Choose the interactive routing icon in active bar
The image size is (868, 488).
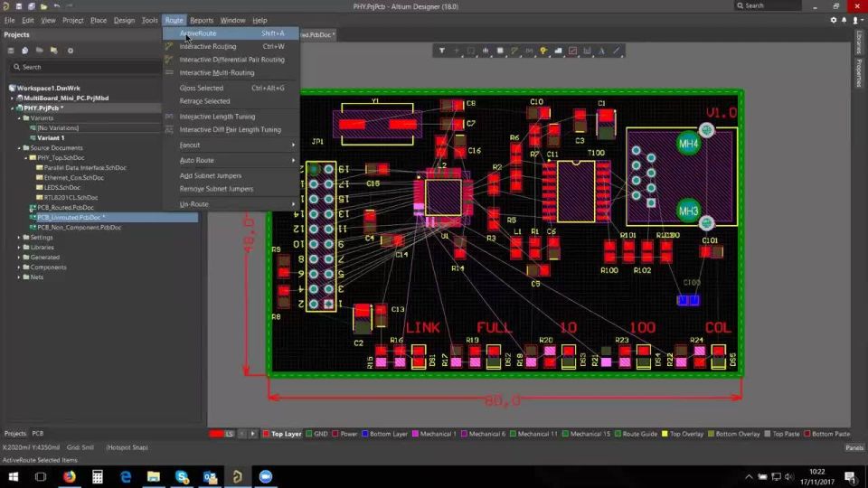pyautogui.click(x=514, y=51)
